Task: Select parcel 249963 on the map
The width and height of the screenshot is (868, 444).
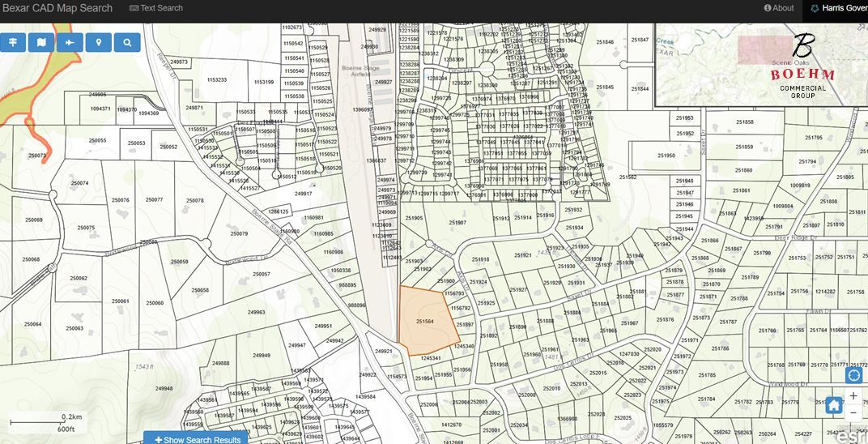Action: coord(256,312)
